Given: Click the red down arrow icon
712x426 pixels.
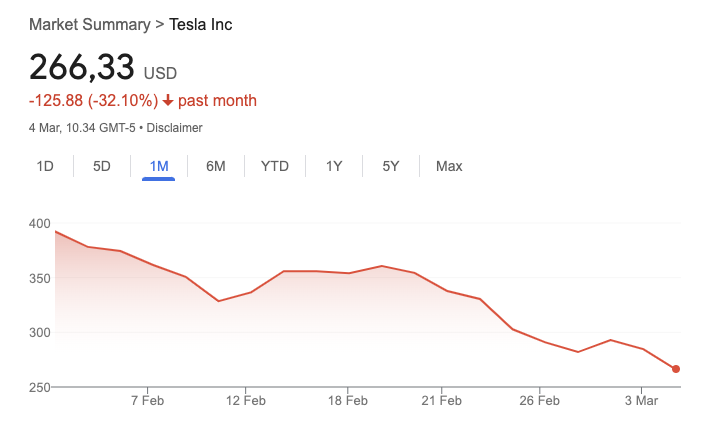Looking at the screenshot, I should pos(168,101).
